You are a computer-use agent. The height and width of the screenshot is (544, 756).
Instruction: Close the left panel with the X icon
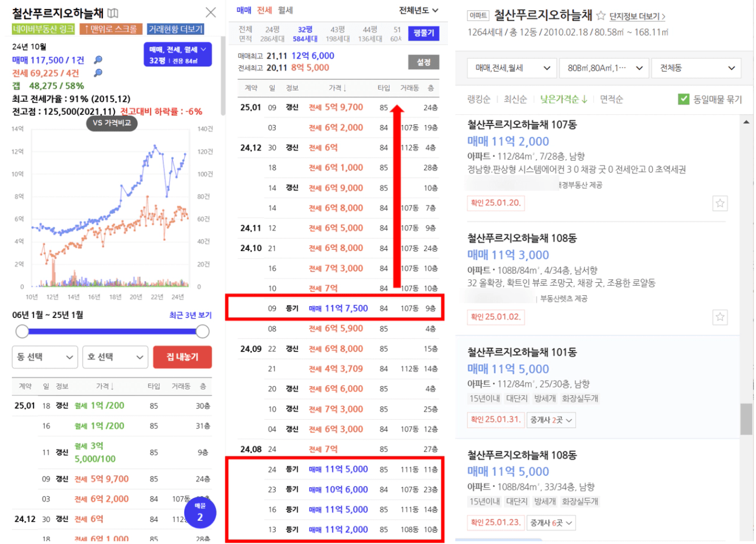211,12
